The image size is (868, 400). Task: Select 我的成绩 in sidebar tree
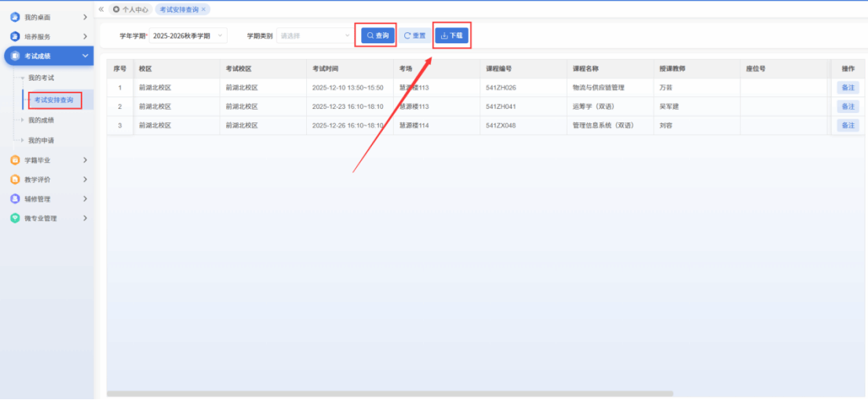click(x=41, y=120)
